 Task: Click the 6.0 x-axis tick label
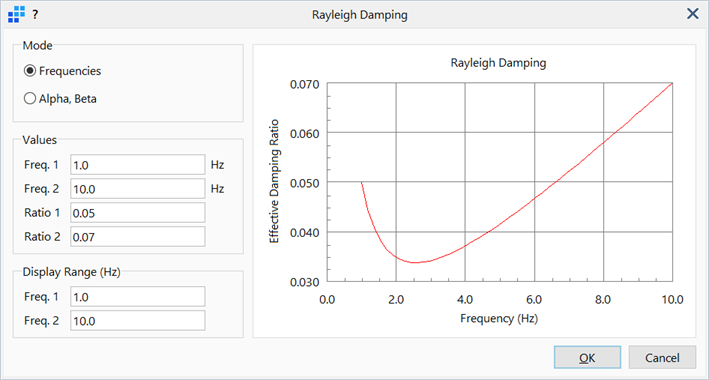pyautogui.click(x=534, y=299)
